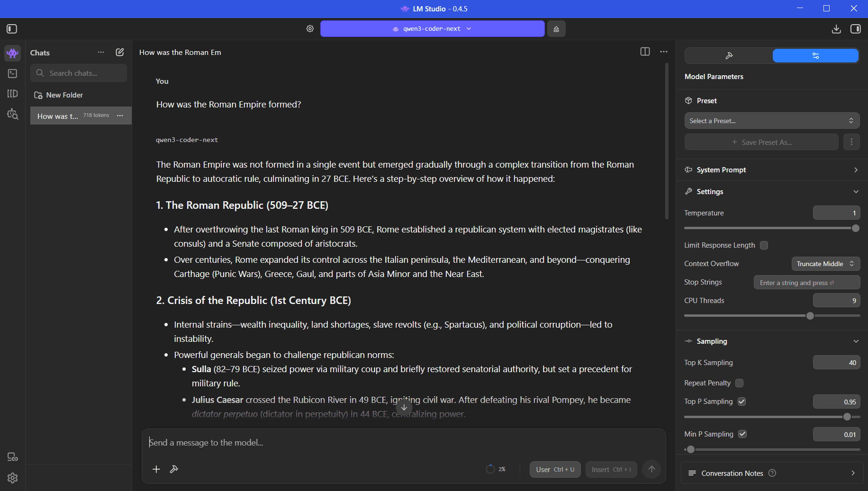868x491 pixels.
Task: Open the downloads icon in top bar
Action: 836,29
